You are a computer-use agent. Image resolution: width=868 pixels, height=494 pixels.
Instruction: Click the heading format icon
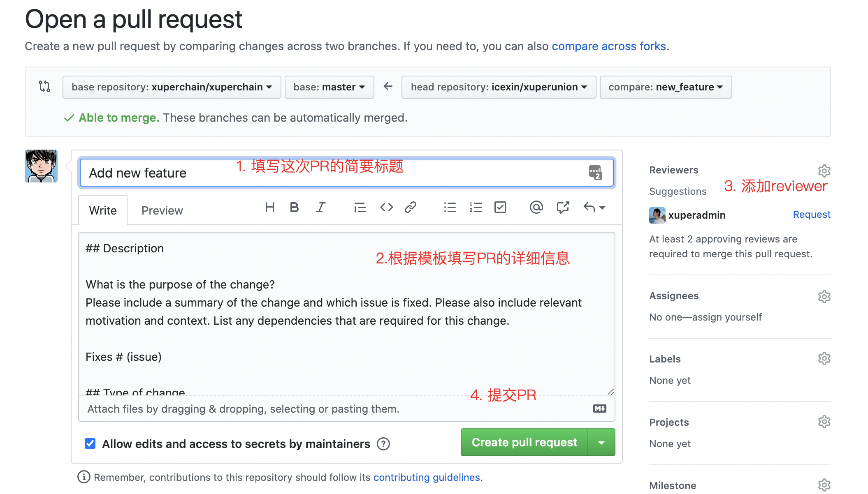click(270, 208)
